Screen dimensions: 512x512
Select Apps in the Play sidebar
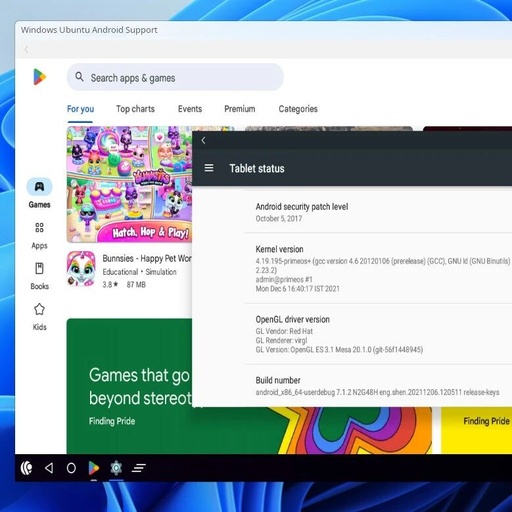coord(39,236)
